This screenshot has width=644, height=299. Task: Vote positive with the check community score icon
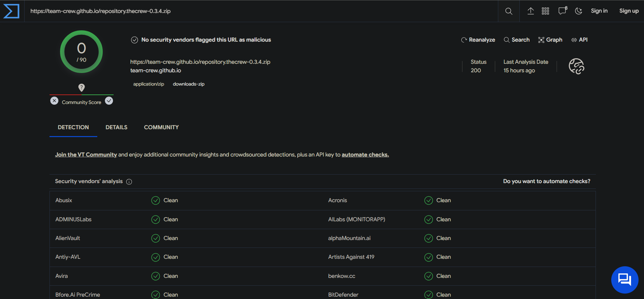[109, 101]
